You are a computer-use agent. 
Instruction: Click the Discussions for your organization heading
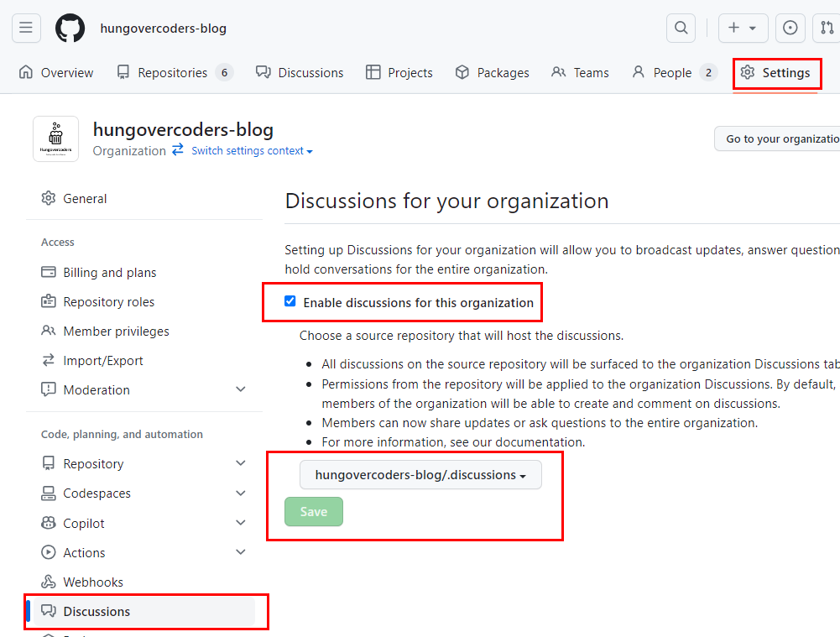click(446, 201)
